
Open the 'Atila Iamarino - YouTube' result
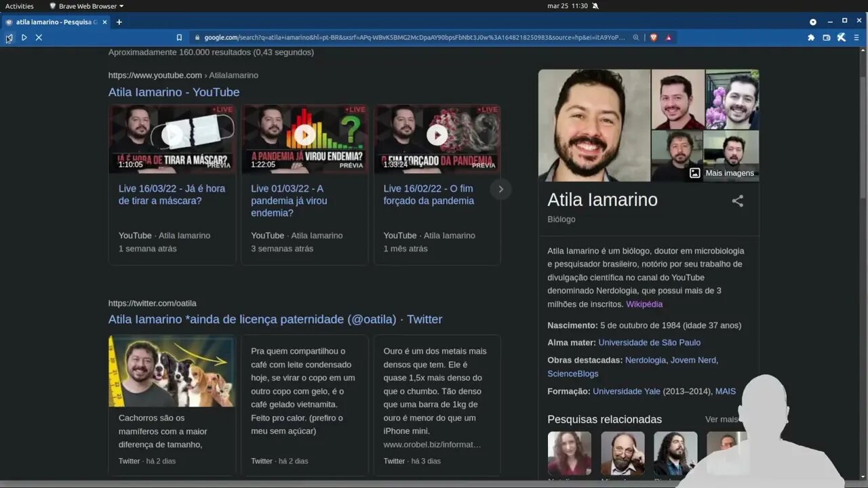(174, 92)
